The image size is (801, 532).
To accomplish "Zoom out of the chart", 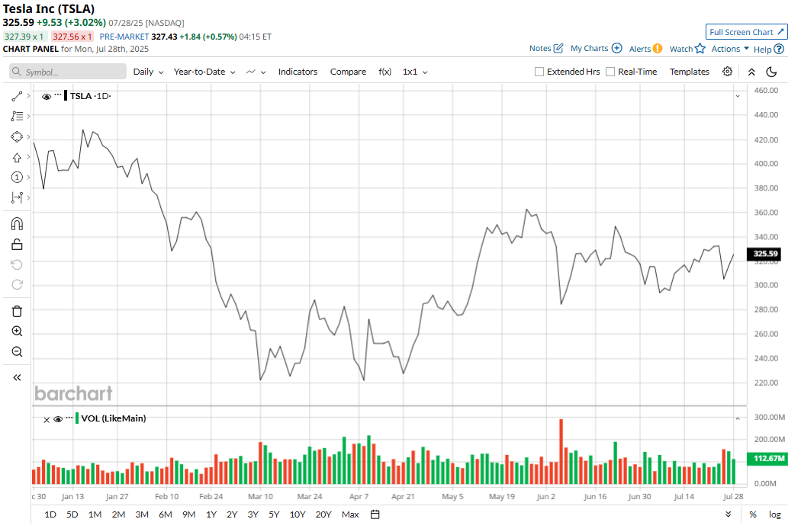I will pyautogui.click(x=17, y=352).
